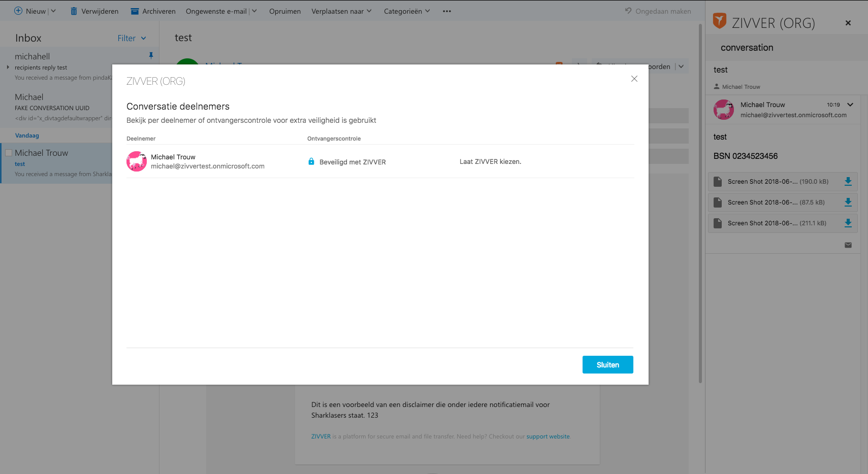Image resolution: width=868 pixels, height=474 pixels.
Task: Expand the michahell conversation triangle
Action: tap(8, 67)
